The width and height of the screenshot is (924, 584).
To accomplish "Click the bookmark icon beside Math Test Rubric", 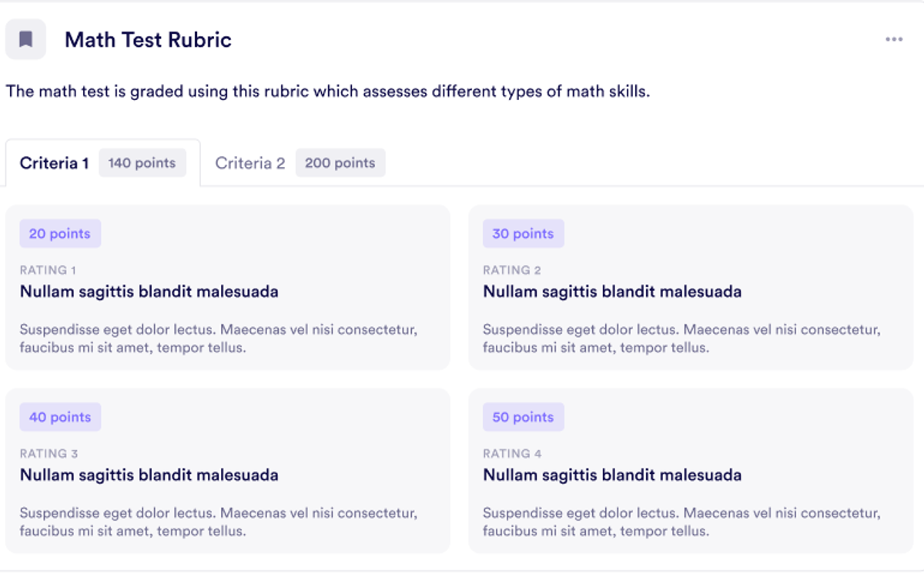I will point(25,39).
